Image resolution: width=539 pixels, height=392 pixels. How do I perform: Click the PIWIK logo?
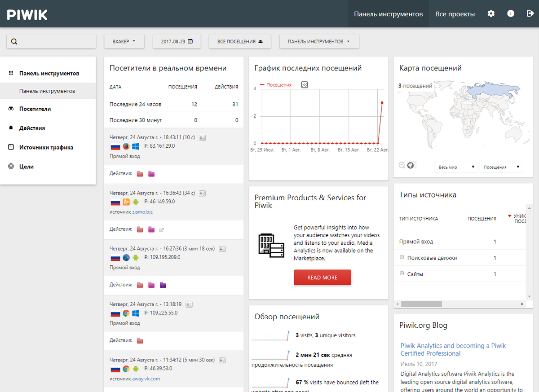point(27,14)
